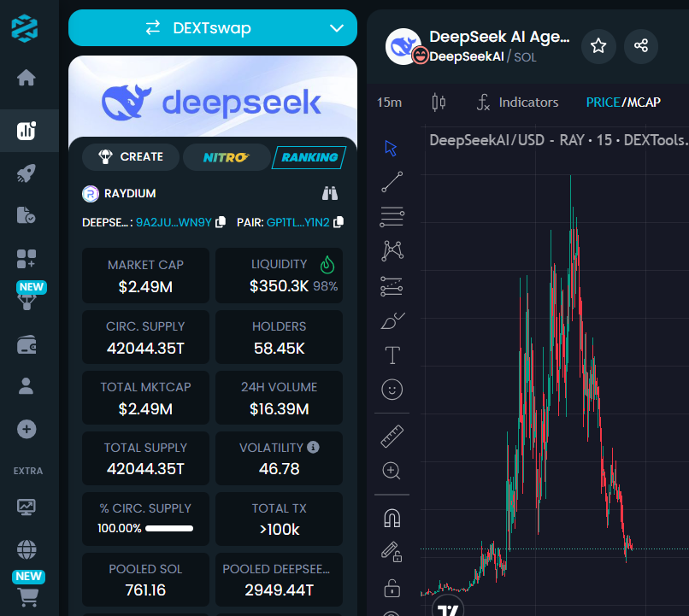Open the wallet section from sidebar
Image resolution: width=689 pixels, height=616 pixels.
tap(26, 344)
